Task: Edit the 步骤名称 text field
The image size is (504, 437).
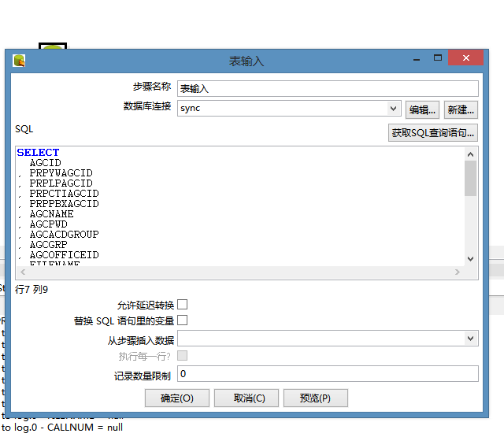Action: coord(328,89)
